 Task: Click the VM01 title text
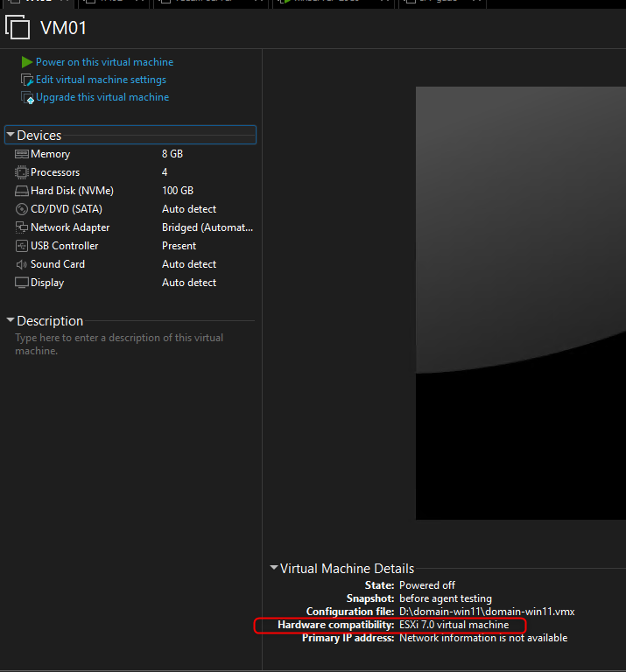pyautogui.click(x=63, y=28)
